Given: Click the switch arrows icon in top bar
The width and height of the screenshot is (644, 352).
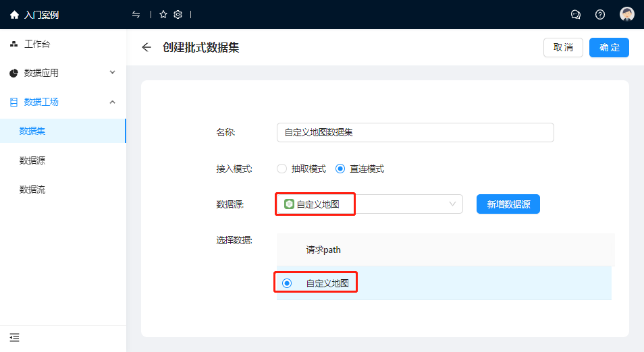Looking at the screenshot, I should click(x=136, y=15).
